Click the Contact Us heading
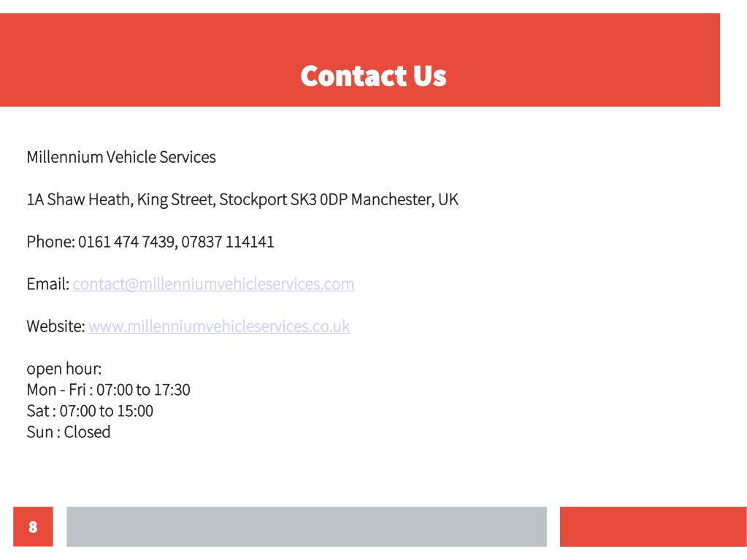 click(x=374, y=76)
